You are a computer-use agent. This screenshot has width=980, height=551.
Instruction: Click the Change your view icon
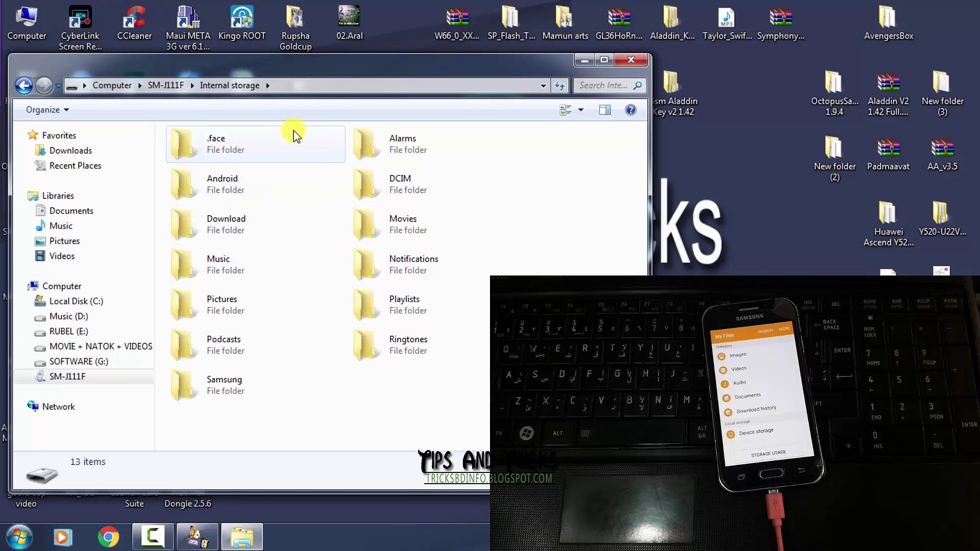point(566,110)
